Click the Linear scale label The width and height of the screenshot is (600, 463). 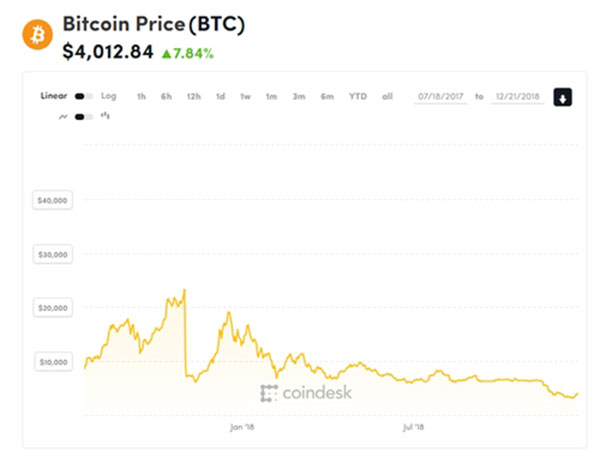point(53,96)
